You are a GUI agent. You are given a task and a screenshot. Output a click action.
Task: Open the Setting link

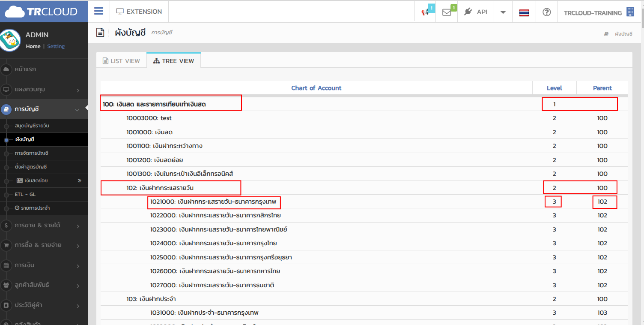(x=56, y=46)
